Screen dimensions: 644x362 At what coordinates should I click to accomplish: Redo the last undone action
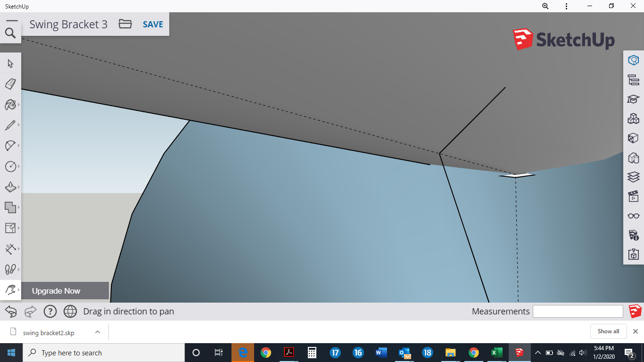click(30, 311)
